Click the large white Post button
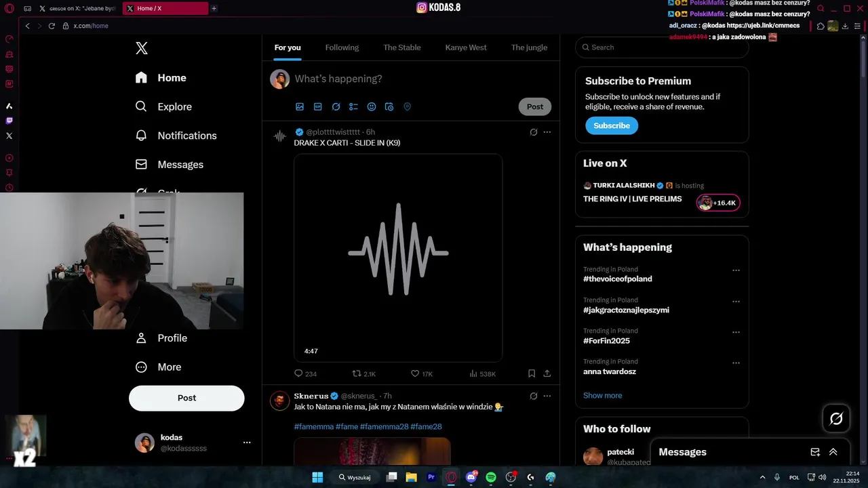Image resolution: width=868 pixels, height=488 pixels. (x=186, y=398)
